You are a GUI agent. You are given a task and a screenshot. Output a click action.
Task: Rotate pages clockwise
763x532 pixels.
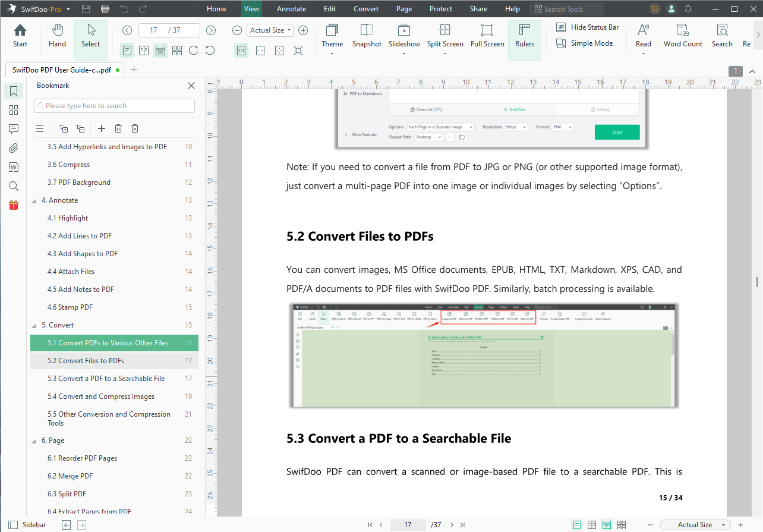(193, 51)
